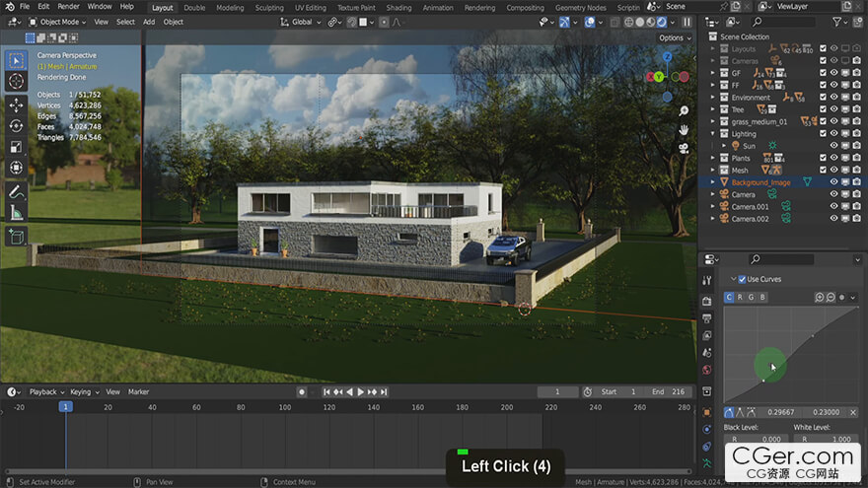Click the Camera.001 object in outliner
The width and height of the screenshot is (868, 488).
[749, 206]
